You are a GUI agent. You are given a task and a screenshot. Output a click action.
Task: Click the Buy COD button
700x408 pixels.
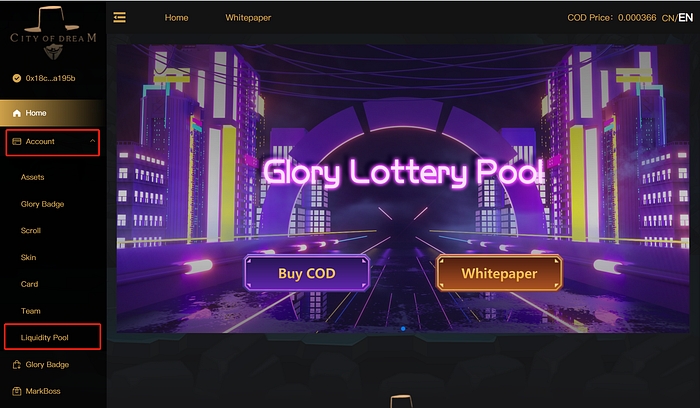(x=307, y=273)
